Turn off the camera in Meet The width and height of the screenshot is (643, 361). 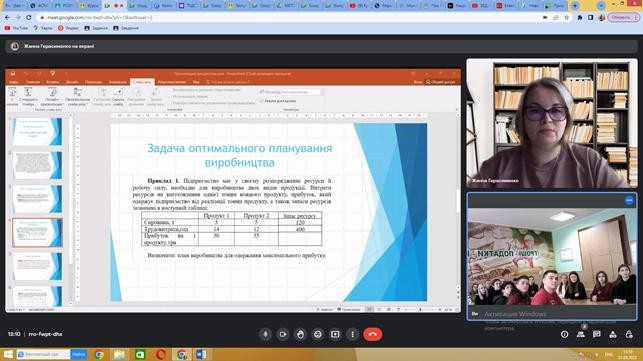(x=283, y=334)
